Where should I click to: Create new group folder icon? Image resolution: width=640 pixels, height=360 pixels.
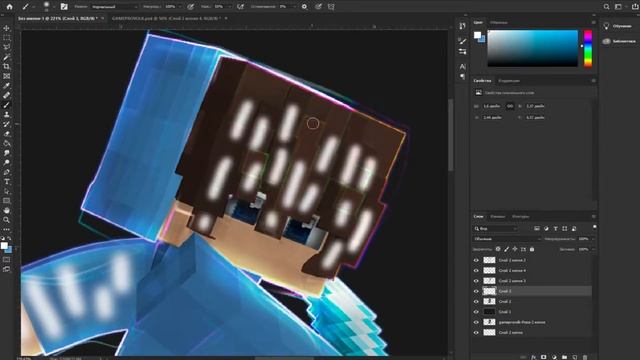click(564, 357)
